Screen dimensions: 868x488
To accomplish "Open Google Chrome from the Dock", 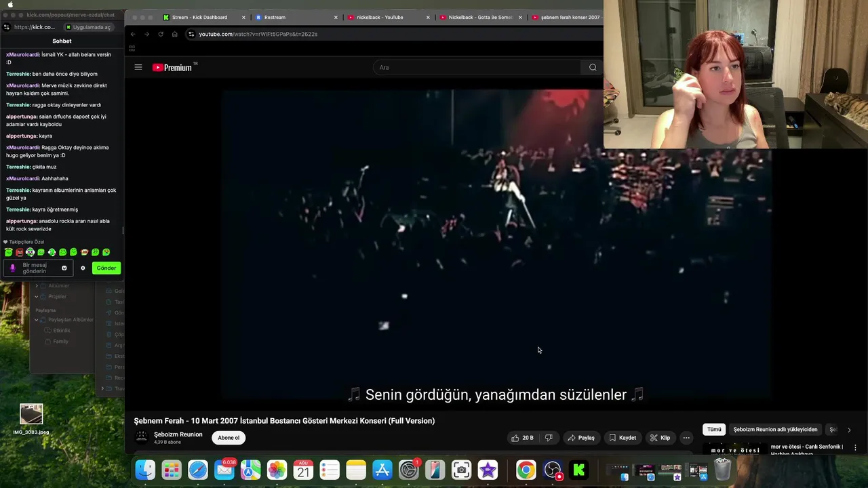I will click(x=526, y=470).
